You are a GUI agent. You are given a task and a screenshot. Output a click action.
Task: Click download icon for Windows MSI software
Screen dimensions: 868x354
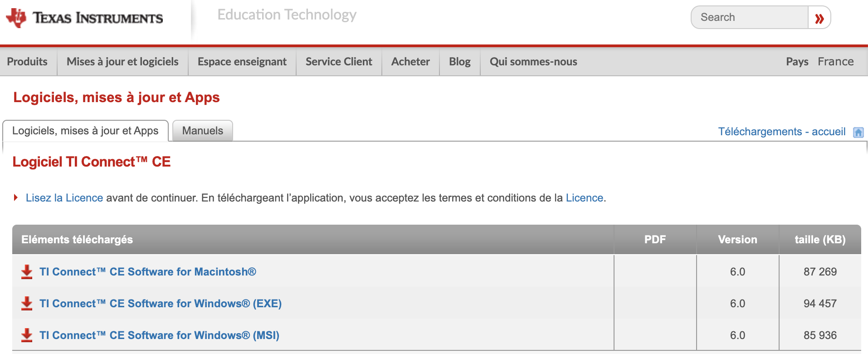click(27, 335)
